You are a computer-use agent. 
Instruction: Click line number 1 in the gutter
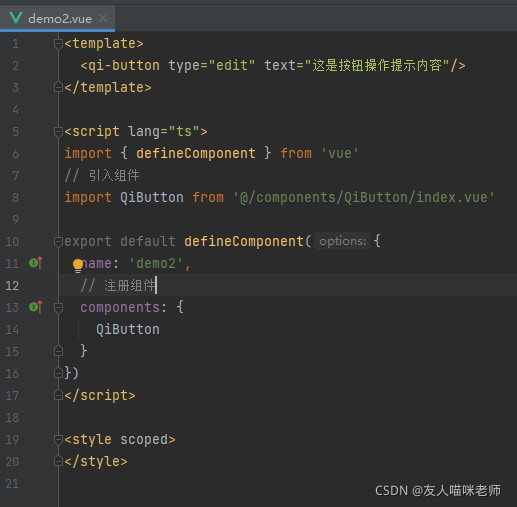(15, 44)
